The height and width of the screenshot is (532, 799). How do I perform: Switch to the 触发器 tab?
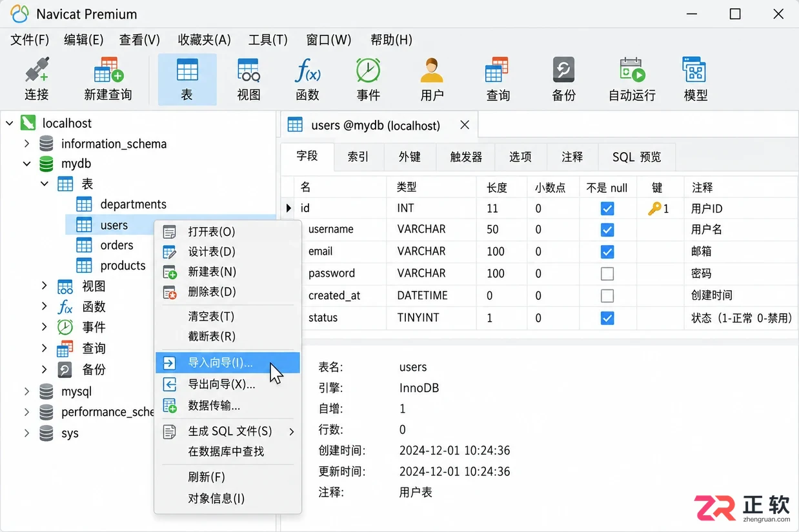pyautogui.click(x=466, y=157)
